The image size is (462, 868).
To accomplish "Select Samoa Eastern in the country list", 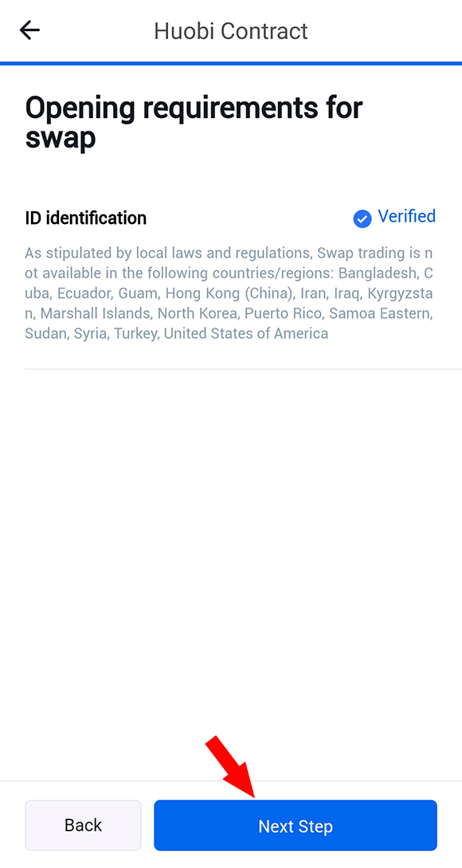I will (x=380, y=314).
